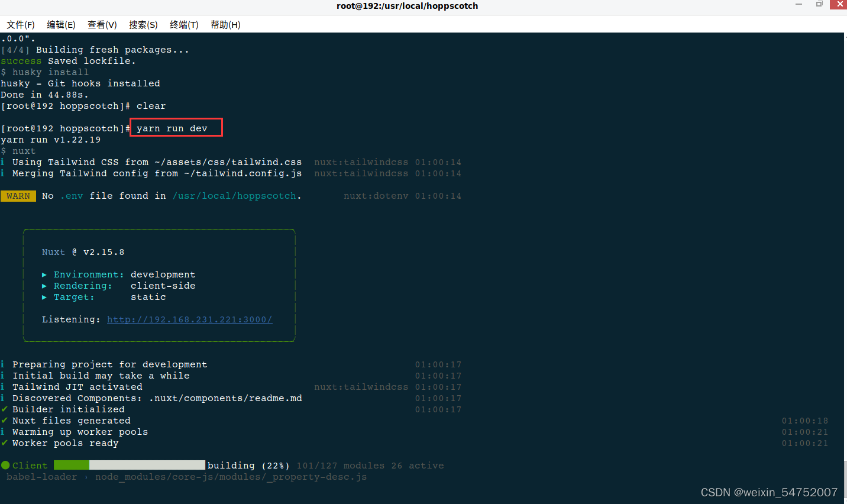Open the http://192.168.231.221:3000/ listening link
Image resolution: width=847 pixels, height=504 pixels.
point(189,319)
